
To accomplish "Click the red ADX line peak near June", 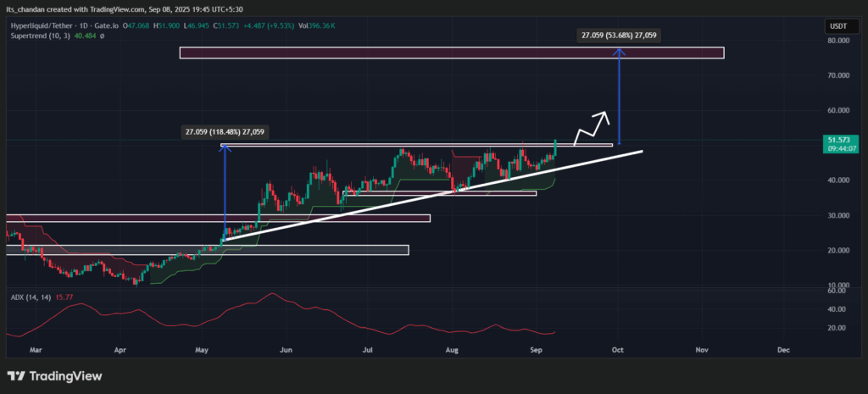I will pyautogui.click(x=271, y=295).
